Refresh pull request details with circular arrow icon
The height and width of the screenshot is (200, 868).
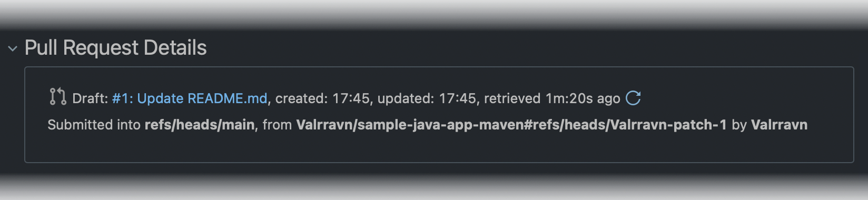tap(633, 98)
